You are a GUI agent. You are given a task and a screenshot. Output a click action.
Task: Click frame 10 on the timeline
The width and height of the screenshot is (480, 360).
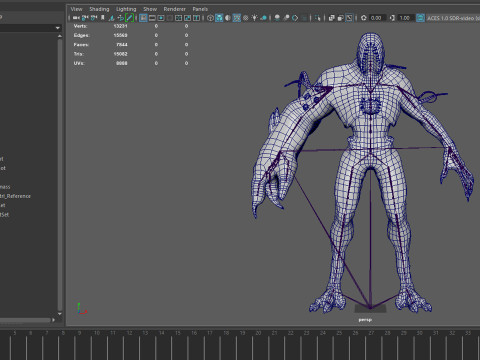(97, 333)
